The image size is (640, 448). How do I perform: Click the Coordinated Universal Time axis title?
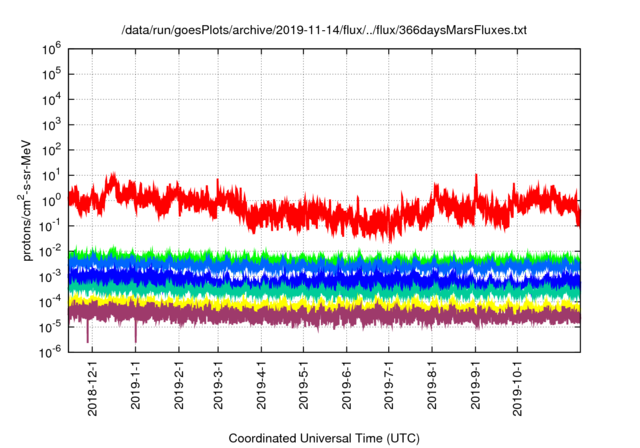tap(324, 438)
